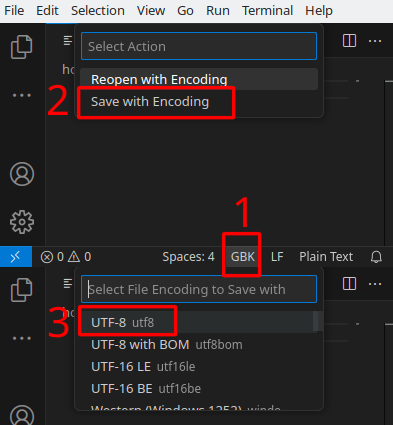Click the remote window indicator in status bar
This screenshot has height=425, width=393.
(16, 257)
